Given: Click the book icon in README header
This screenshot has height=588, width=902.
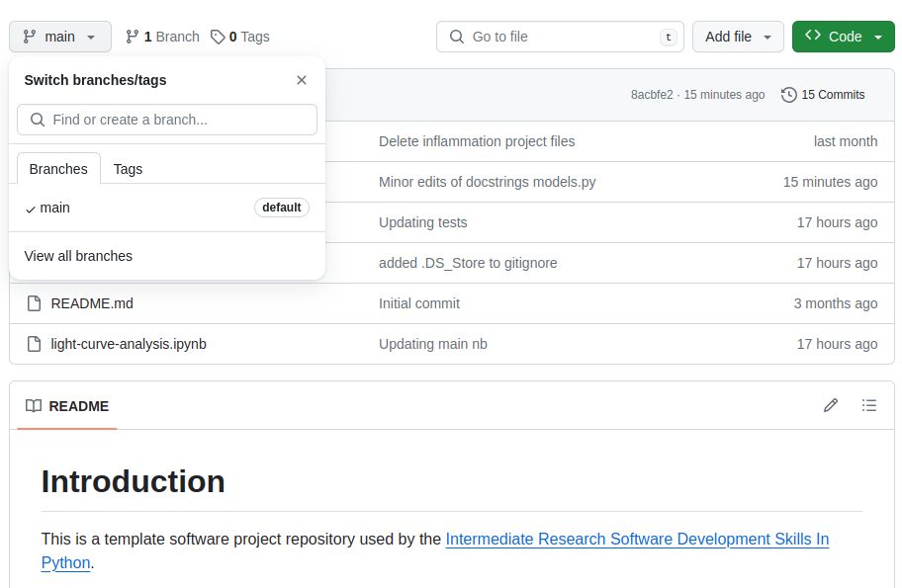Looking at the screenshot, I should (x=34, y=406).
